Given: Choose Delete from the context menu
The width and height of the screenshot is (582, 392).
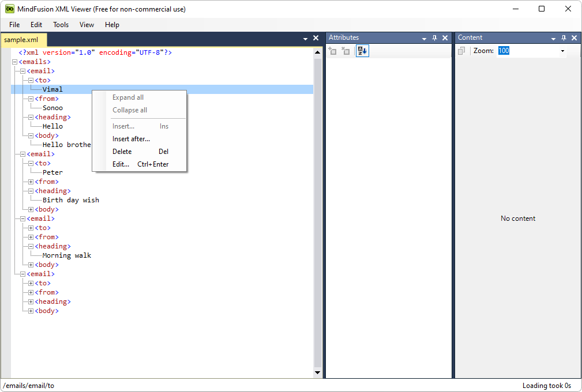Looking at the screenshot, I should (x=139, y=152).
